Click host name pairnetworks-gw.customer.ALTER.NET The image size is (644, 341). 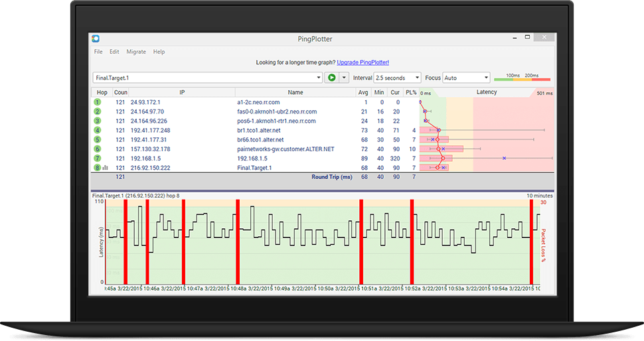coord(285,149)
